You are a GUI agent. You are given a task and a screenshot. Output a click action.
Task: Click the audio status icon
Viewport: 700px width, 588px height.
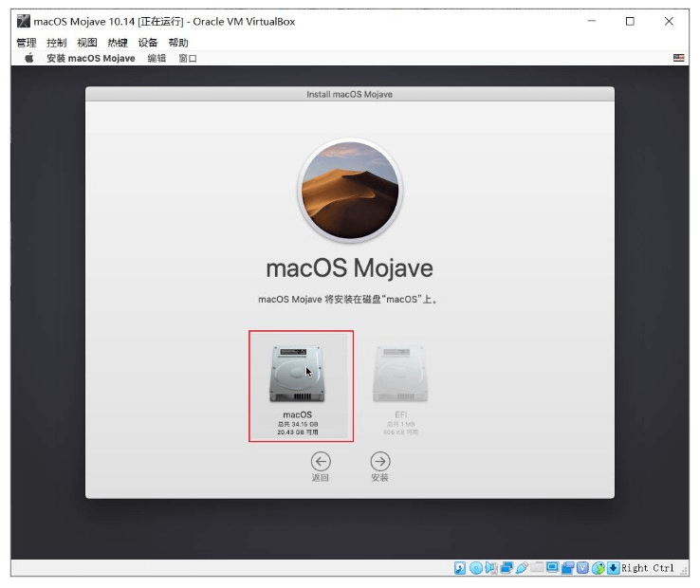491,568
